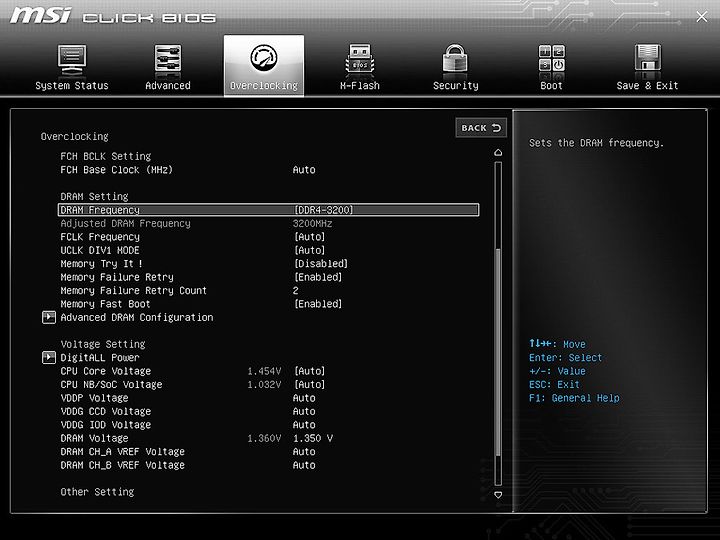Open UCLK DIV1 MODE Auto dropdown
The height and width of the screenshot is (540, 720).
(309, 250)
